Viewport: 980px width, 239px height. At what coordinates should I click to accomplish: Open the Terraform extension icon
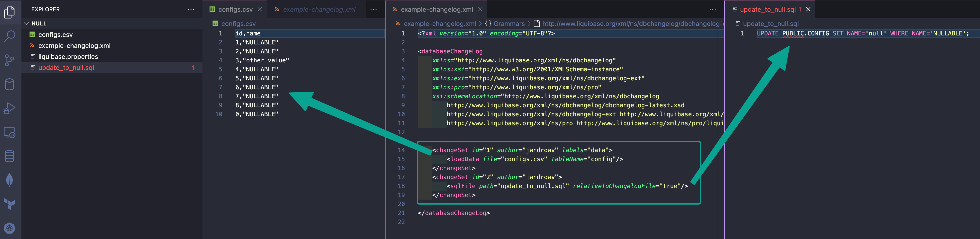9,204
